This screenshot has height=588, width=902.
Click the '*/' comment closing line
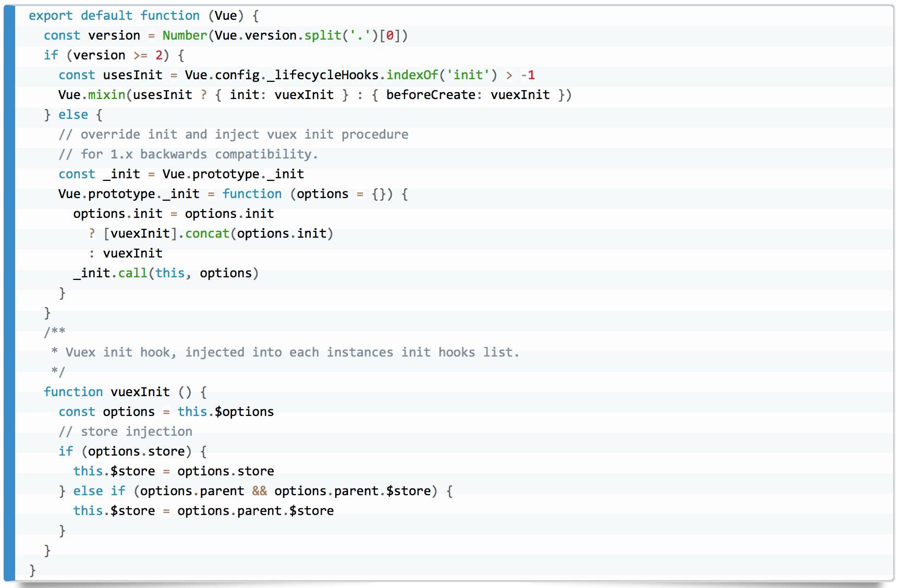(x=58, y=372)
